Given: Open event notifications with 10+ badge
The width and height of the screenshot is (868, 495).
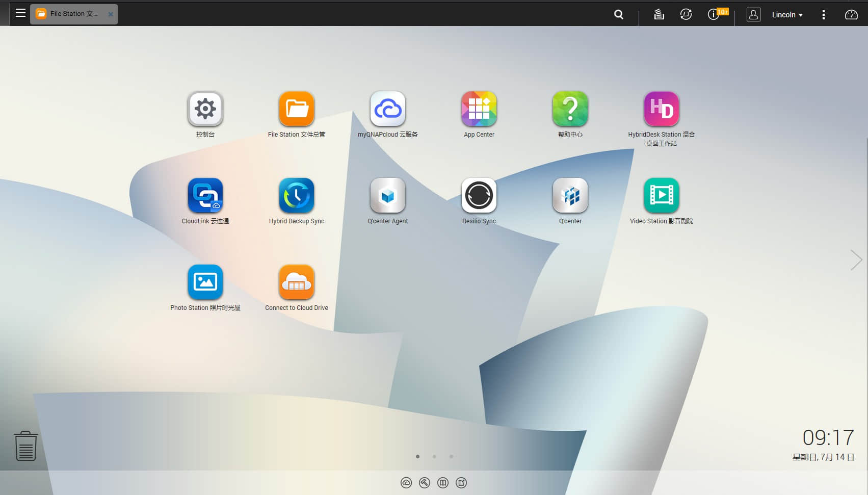Looking at the screenshot, I should [x=717, y=14].
